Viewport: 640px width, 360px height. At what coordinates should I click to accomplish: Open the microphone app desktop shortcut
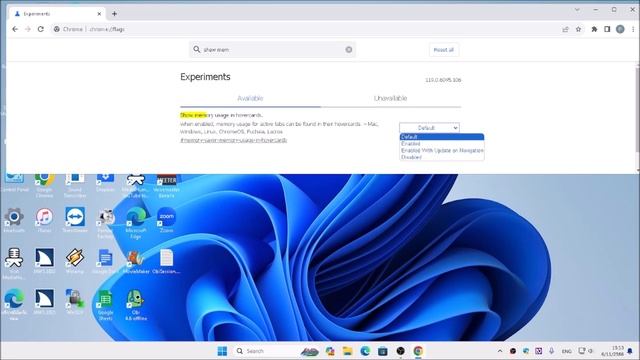tap(14, 264)
